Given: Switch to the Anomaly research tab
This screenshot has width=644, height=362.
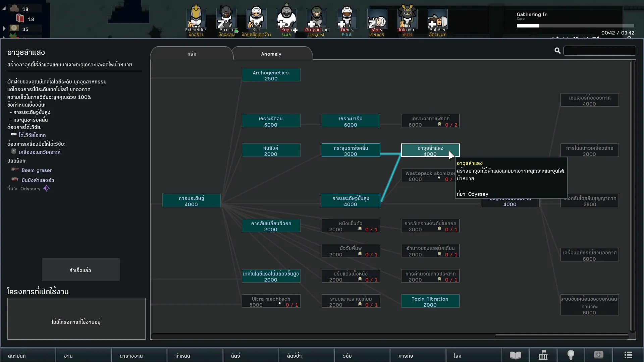Looking at the screenshot, I should 271,54.
